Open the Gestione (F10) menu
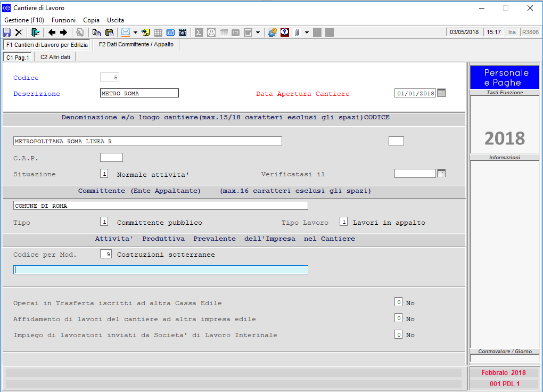Image resolution: width=543 pixels, height=392 pixels. (x=24, y=20)
